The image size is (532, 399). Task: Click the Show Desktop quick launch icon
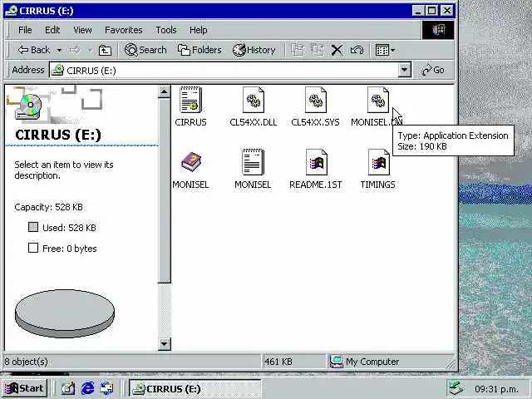(68, 388)
